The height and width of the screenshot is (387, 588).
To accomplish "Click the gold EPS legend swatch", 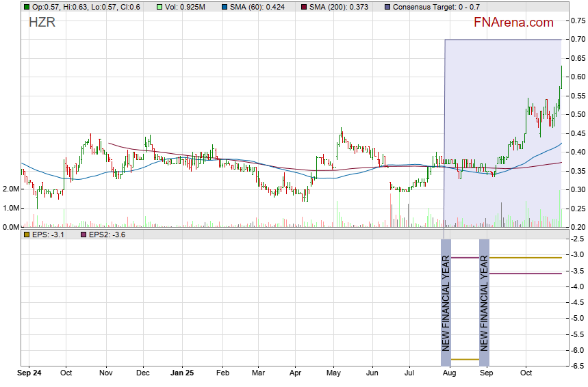I will 26,235.
